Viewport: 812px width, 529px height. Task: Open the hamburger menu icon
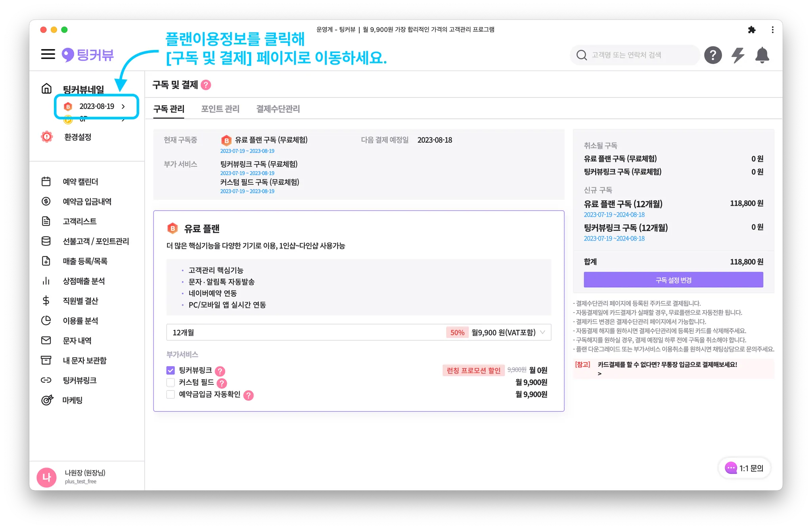point(48,54)
